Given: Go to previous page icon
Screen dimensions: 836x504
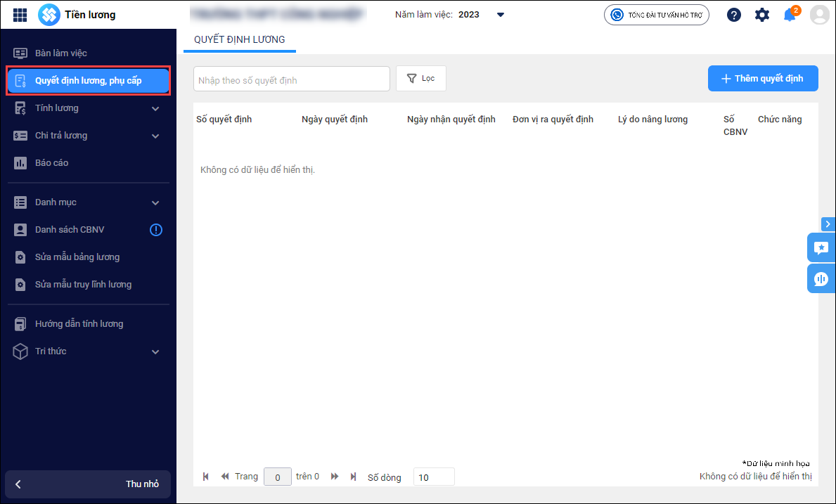Looking at the screenshot, I should click(225, 477).
